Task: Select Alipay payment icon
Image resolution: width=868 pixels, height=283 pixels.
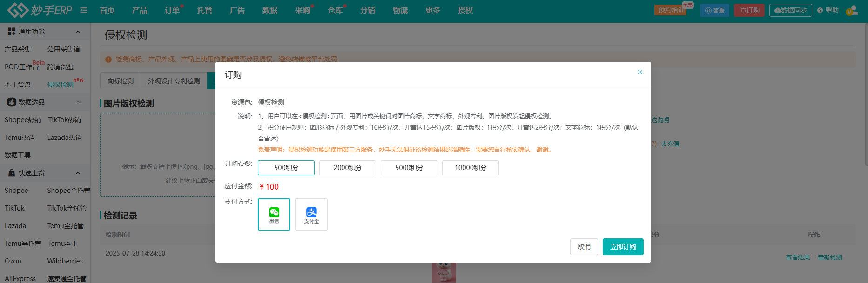Action: [311, 214]
